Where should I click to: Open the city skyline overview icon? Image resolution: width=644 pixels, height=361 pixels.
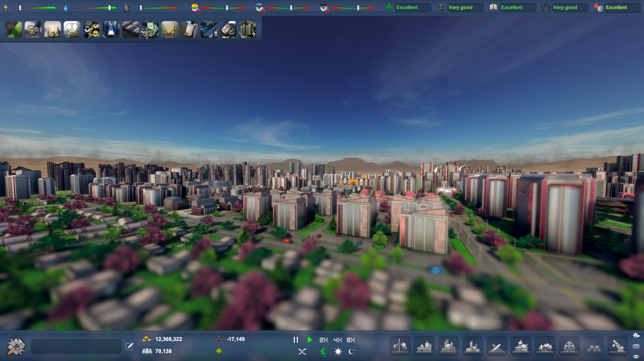53,29
